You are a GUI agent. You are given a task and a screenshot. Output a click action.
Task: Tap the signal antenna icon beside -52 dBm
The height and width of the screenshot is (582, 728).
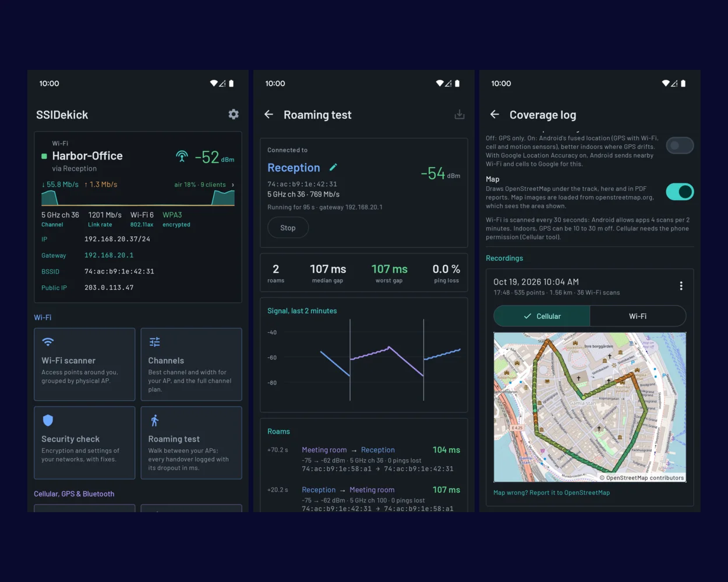pyautogui.click(x=182, y=156)
